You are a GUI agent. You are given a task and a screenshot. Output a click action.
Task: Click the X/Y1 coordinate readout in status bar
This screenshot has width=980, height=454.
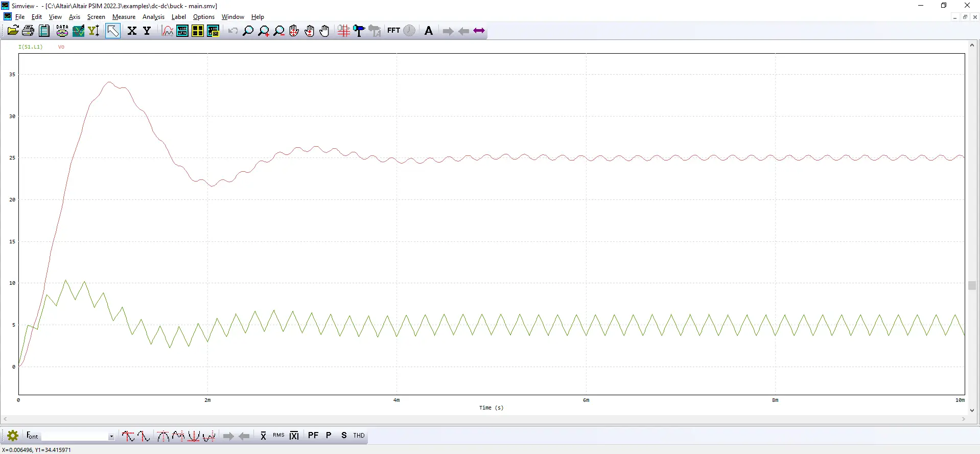[37, 450]
